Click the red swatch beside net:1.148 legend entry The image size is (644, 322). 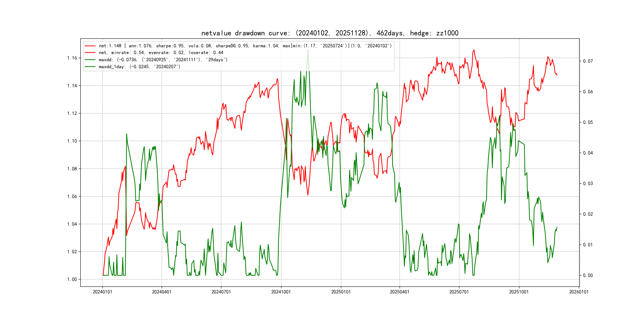[x=90, y=46]
